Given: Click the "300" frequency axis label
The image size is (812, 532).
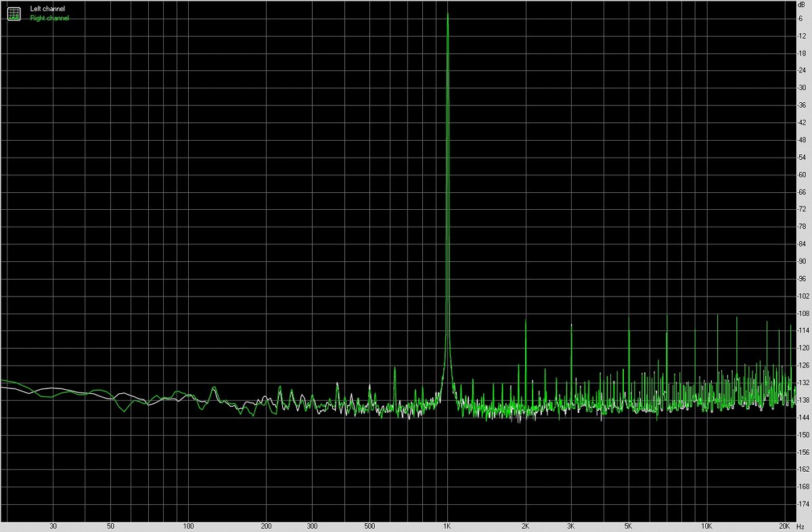Looking at the screenshot, I should 312,527.
